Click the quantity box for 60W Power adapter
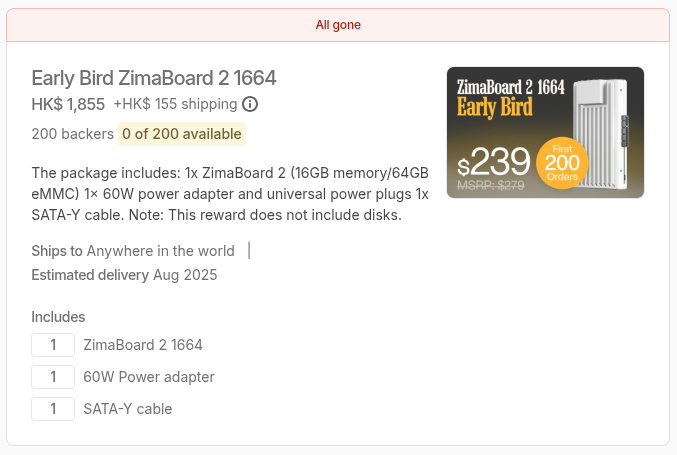The height and width of the screenshot is (455, 677). (x=53, y=377)
